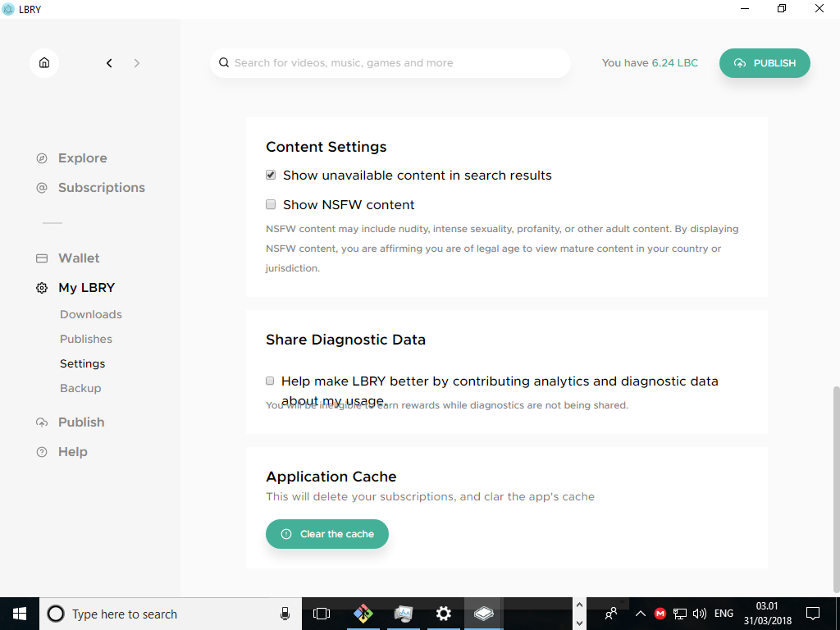Click the Publish cloud icon in sidebar
The height and width of the screenshot is (630, 840).
coord(42,422)
